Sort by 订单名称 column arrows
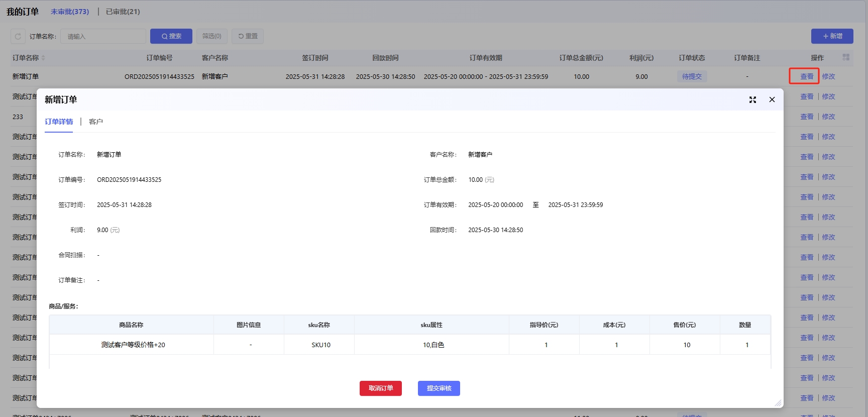This screenshot has height=417, width=868. tap(43, 58)
